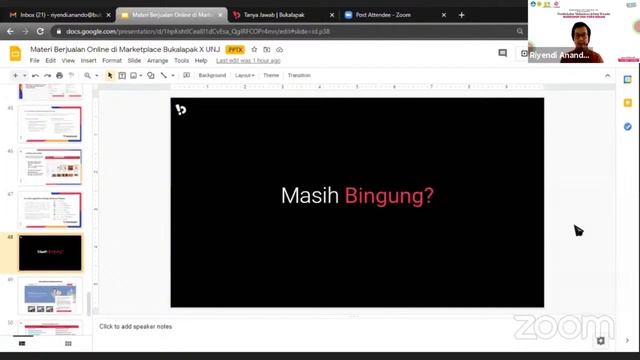Open the Tools menu
The image size is (640, 360).
[x=182, y=60]
